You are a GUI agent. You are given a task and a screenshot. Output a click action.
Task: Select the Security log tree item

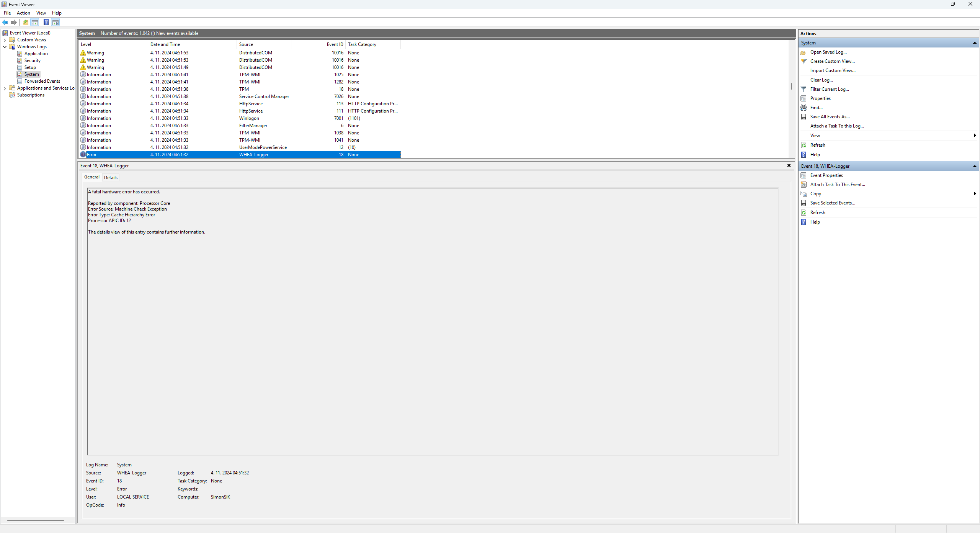(32, 60)
